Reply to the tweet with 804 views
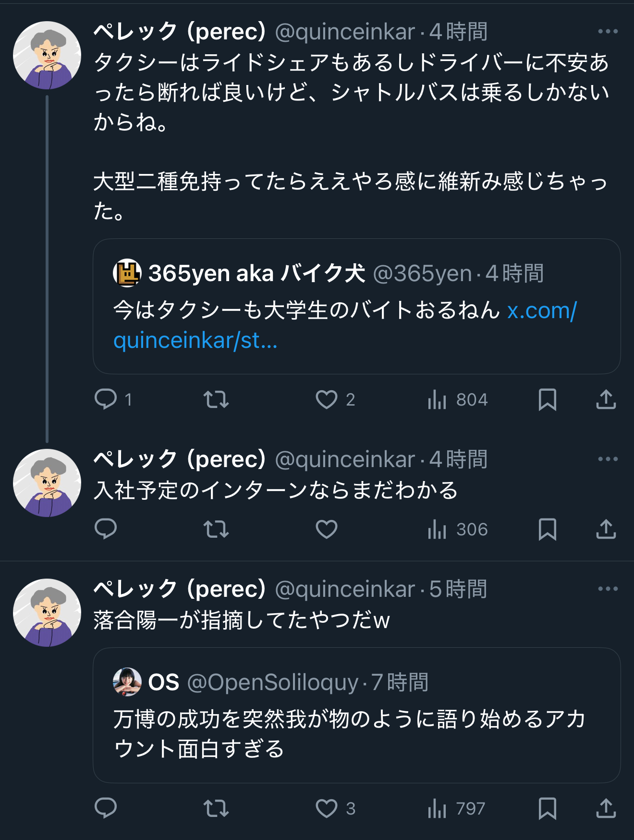This screenshot has width=634, height=840. (106, 399)
